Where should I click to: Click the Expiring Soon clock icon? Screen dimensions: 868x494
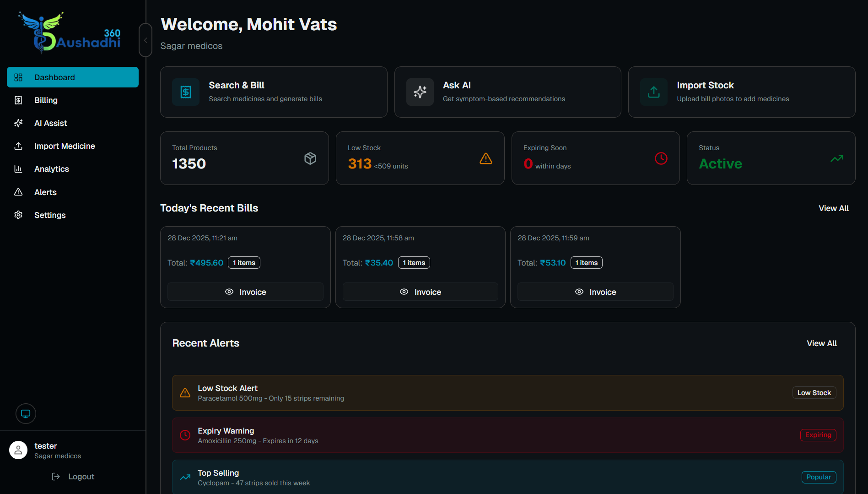[661, 158]
